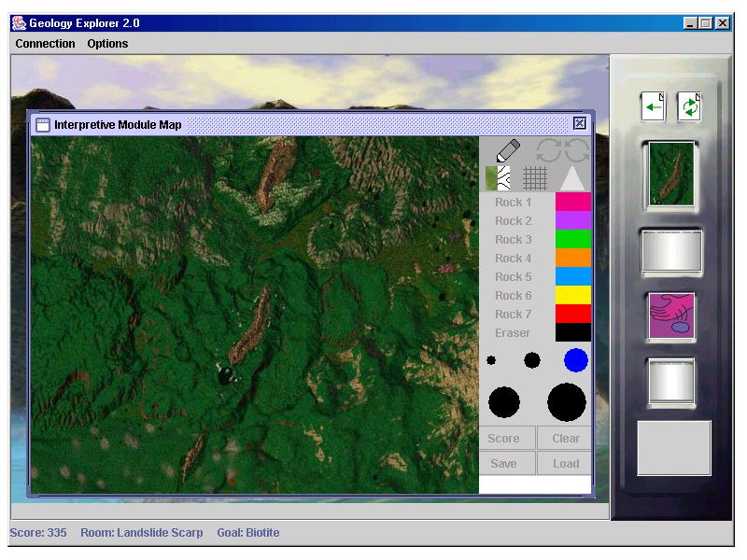Select the largest black brush size

(x=567, y=402)
